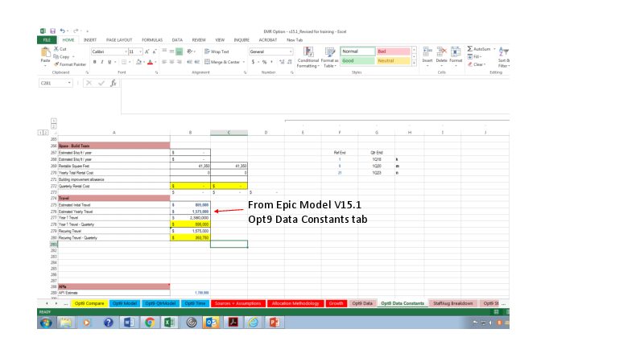Apply the Good cell style

357,61
